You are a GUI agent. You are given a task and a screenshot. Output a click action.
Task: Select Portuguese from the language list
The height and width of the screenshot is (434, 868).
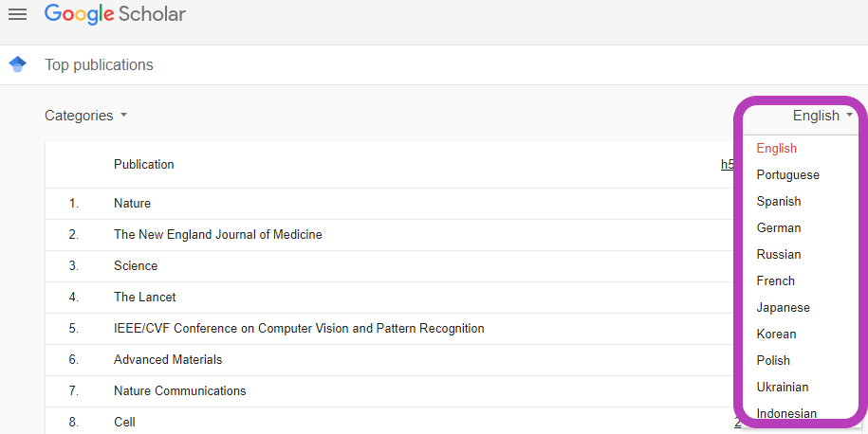pyautogui.click(x=801, y=174)
